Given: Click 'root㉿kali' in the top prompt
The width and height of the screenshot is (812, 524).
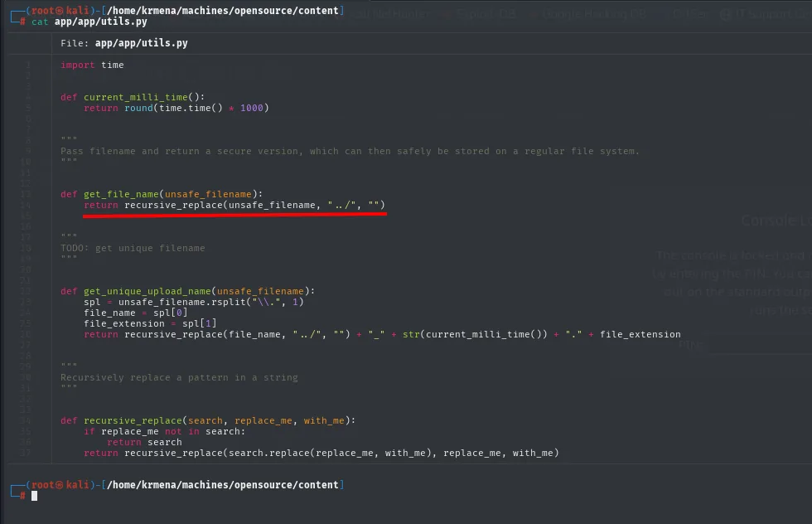Looking at the screenshot, I should coord(60,11).
